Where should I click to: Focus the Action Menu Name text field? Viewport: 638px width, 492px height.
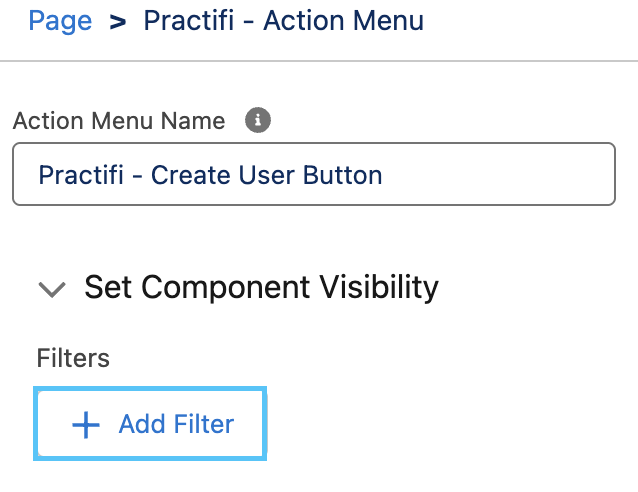coord(313,175)
